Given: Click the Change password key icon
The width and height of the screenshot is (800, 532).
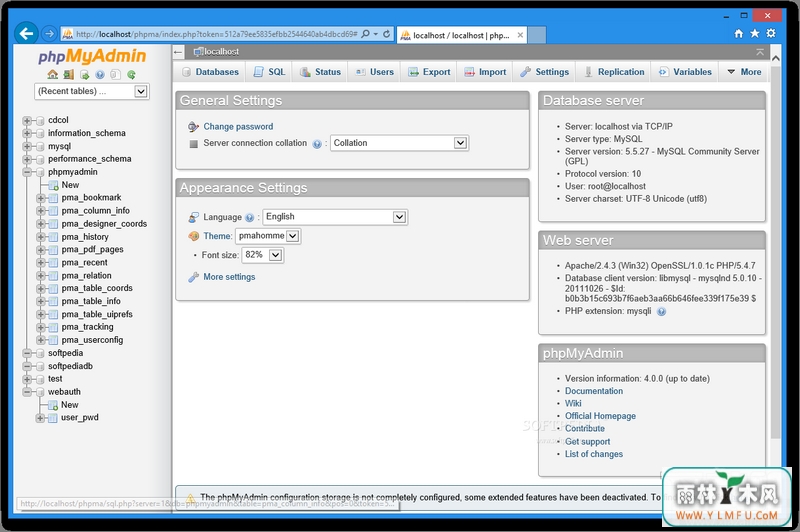Looking at the screenshot, I should tap(193, 126).
